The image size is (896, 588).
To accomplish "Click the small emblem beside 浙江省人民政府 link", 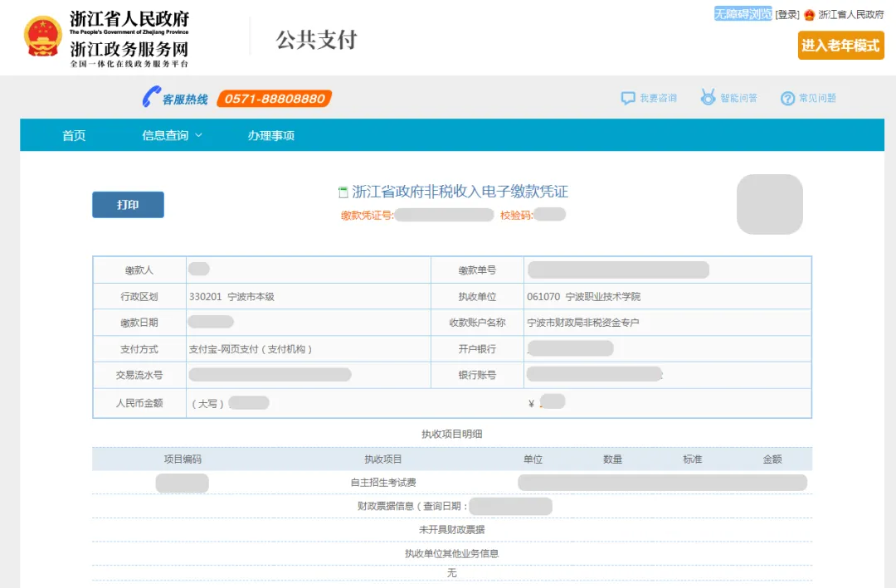I will (x=810, y=14).
